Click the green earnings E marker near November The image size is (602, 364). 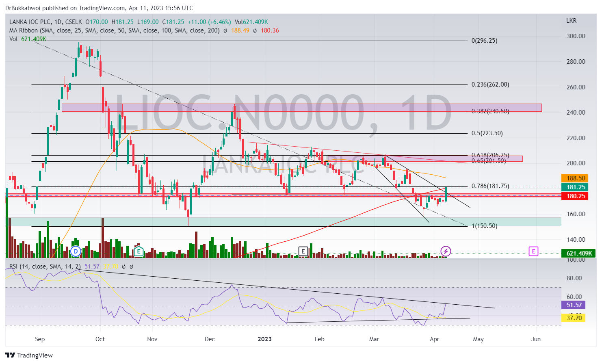(139, 251)
